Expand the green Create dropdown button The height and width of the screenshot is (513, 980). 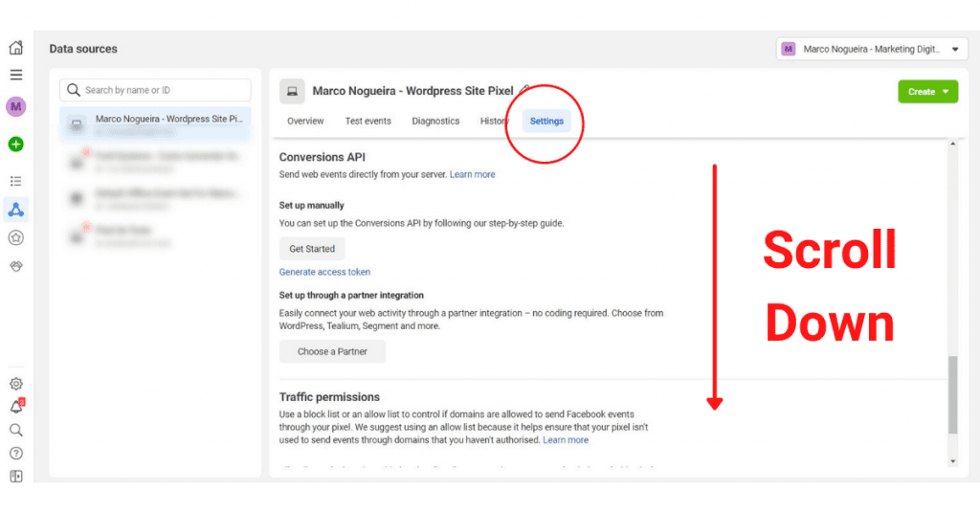tap(927, 91)
